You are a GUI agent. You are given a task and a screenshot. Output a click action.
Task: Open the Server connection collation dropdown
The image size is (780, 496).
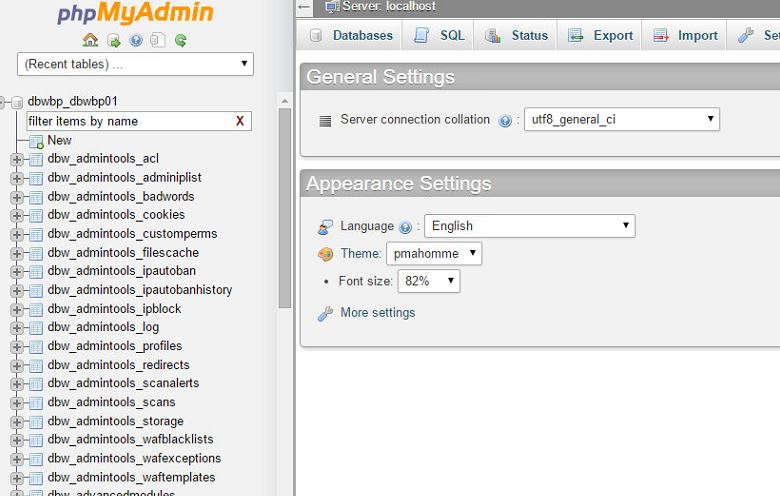pos(621,119)
